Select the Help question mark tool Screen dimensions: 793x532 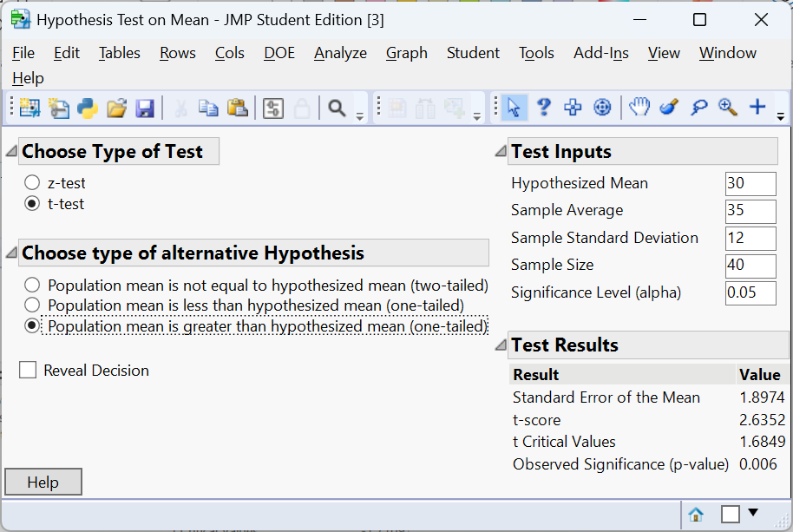tap(543, 107)
